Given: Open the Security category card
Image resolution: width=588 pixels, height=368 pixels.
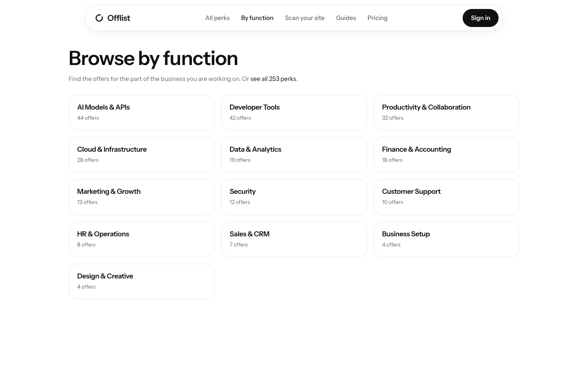Looking at the screenshot, I should coord(294,197).
